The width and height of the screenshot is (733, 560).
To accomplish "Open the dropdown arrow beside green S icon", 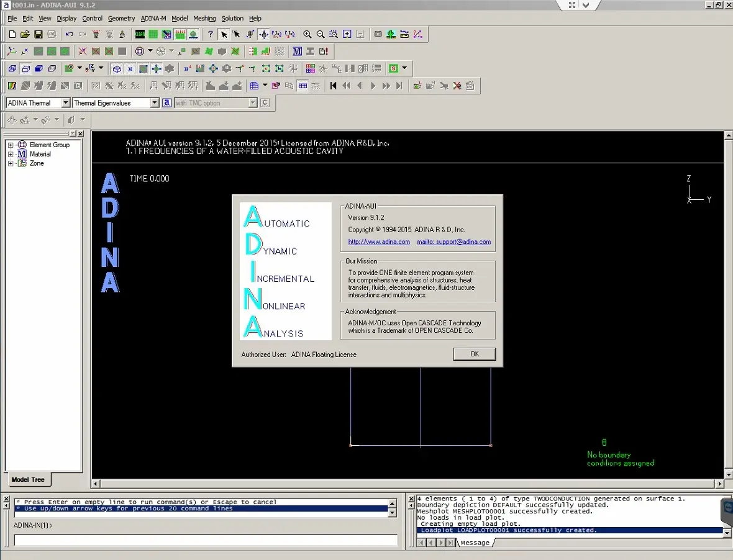I will point(404,68).
